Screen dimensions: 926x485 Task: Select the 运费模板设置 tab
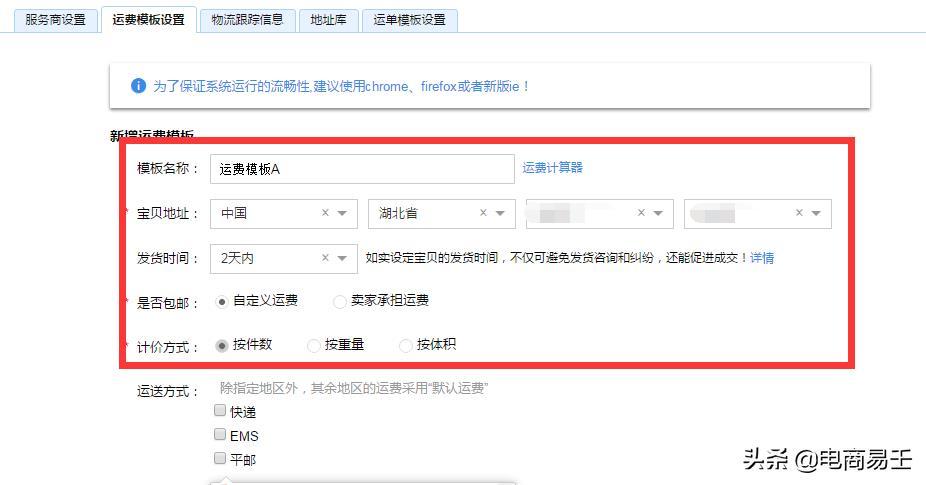(x=148, y=19)
